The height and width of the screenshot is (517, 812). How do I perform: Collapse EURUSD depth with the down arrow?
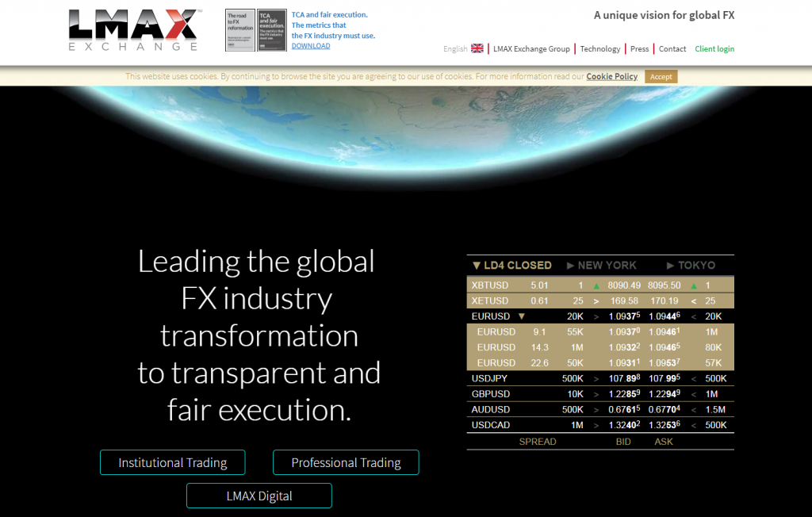pyautogui.click(x=522, y=316)
